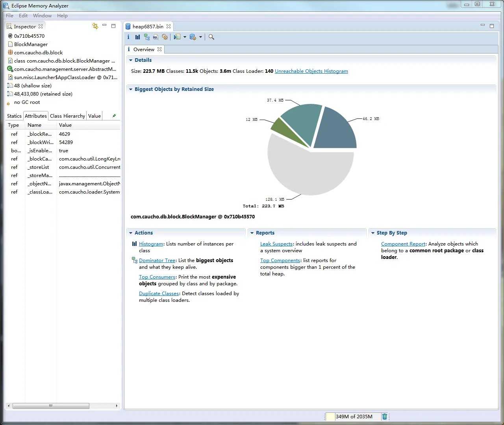Open the Component Report link
504x425 pixels.
click(403, 244)
